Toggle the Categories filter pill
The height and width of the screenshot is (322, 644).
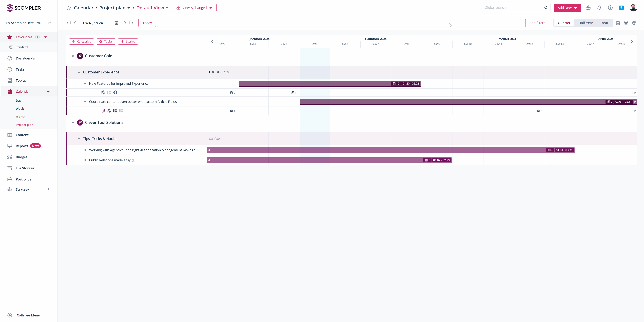pyautogui.click(x=82, y=41)
